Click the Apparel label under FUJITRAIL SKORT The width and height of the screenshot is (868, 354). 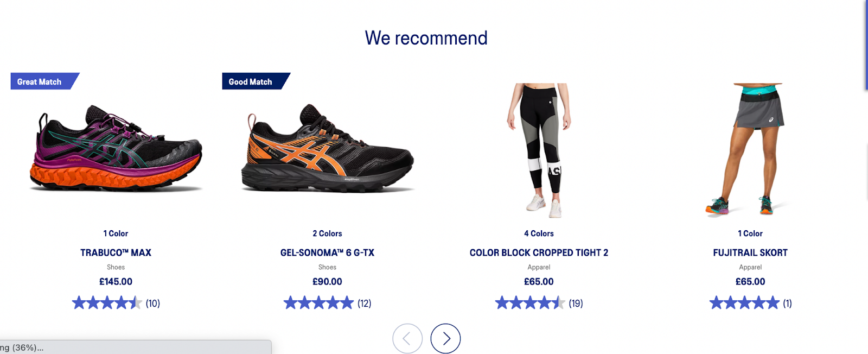[x=750, y=267]
